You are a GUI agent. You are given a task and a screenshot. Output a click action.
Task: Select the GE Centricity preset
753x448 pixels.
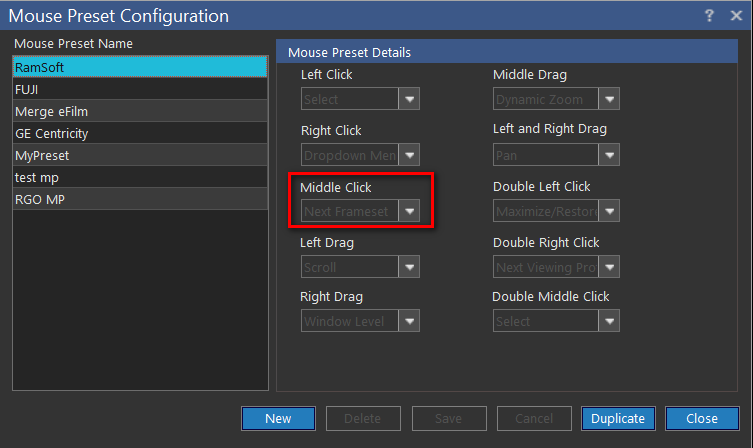140,133
